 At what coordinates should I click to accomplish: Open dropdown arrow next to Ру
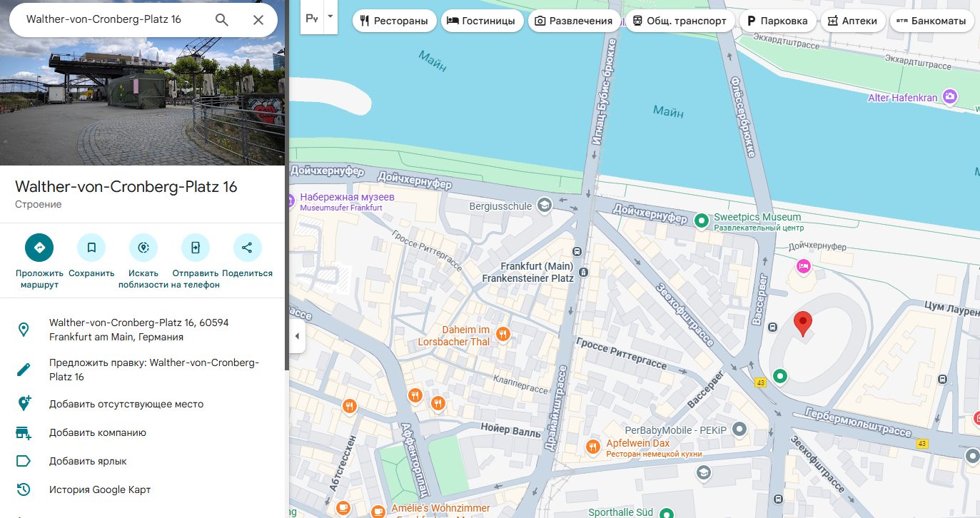coord(330,17)
